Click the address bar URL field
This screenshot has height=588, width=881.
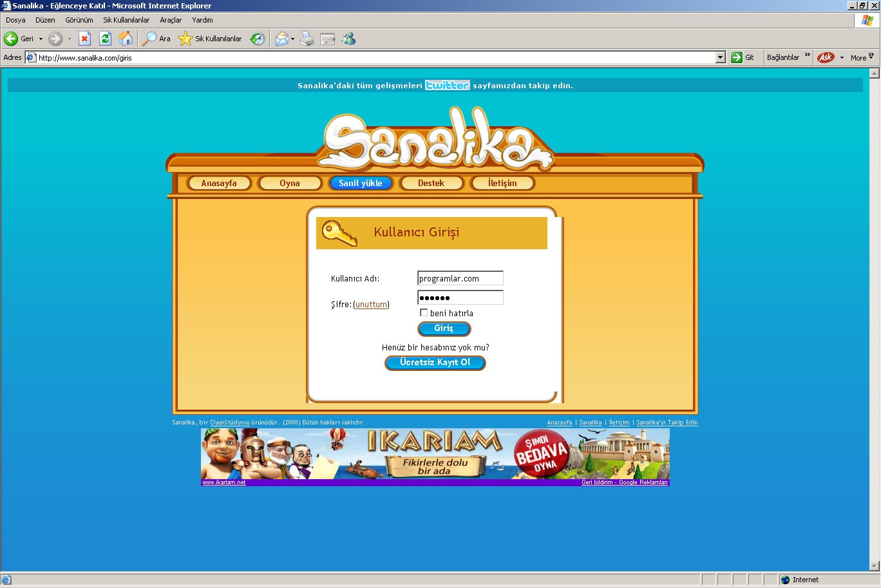coord(376,57)
